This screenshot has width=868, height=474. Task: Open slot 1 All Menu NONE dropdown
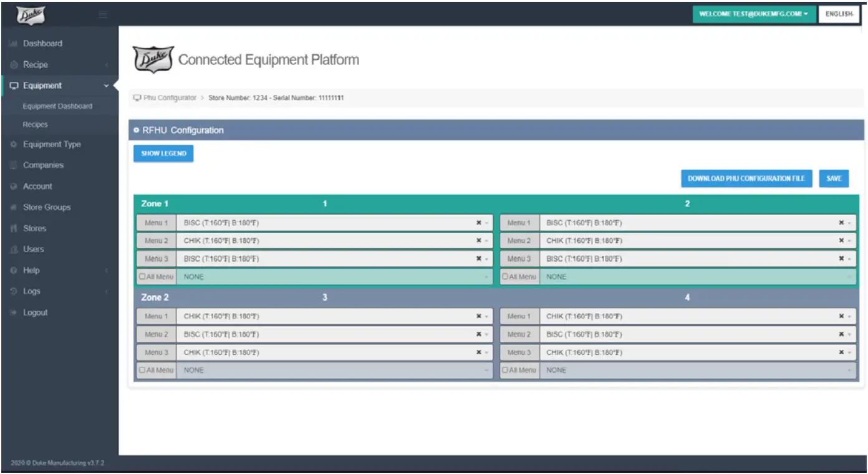pyautogui.click(x=335, y=277)
